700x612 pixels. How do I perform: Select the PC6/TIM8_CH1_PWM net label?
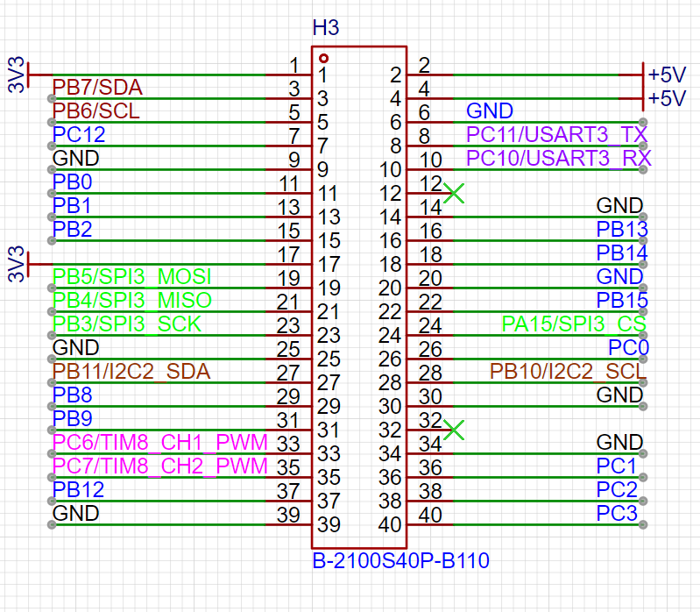[160, 442]
